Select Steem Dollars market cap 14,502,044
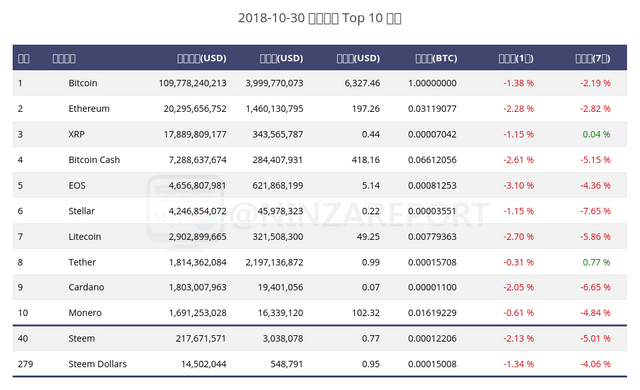This screenshot has height=390, width=640. pyautogui.click(x=204, y=364)
